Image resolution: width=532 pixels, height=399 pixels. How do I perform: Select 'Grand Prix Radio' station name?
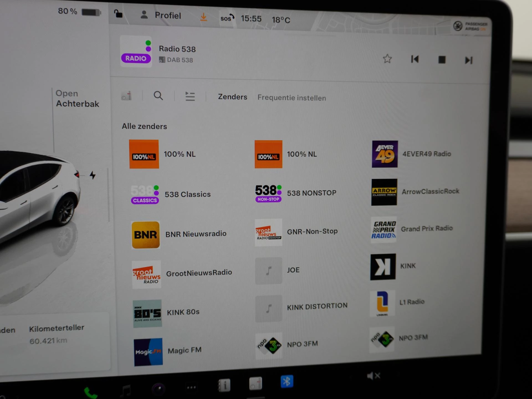[x=427, y=229]
